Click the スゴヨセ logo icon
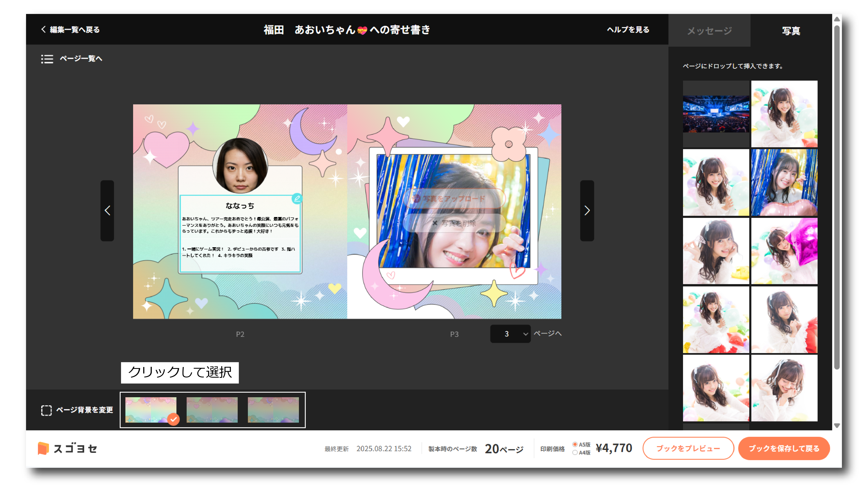 [43, 448]
